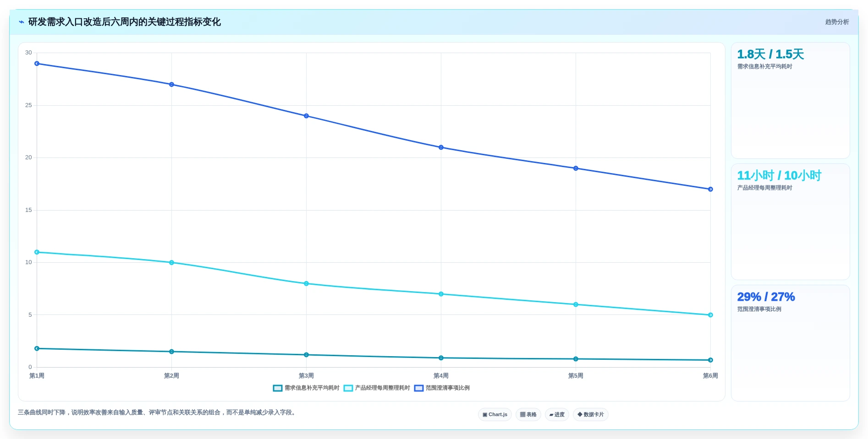Select 第6周 point on teal bottom line
The width and height of the screenshot is (868, 439).
pyautogui.click(x=710, y=360)
